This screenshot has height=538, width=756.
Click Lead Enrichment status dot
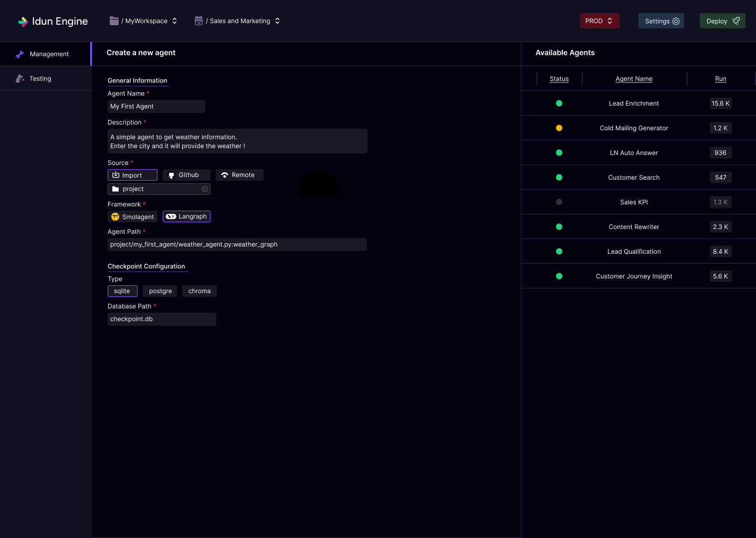pyautogui.click(x=559, y=104)
